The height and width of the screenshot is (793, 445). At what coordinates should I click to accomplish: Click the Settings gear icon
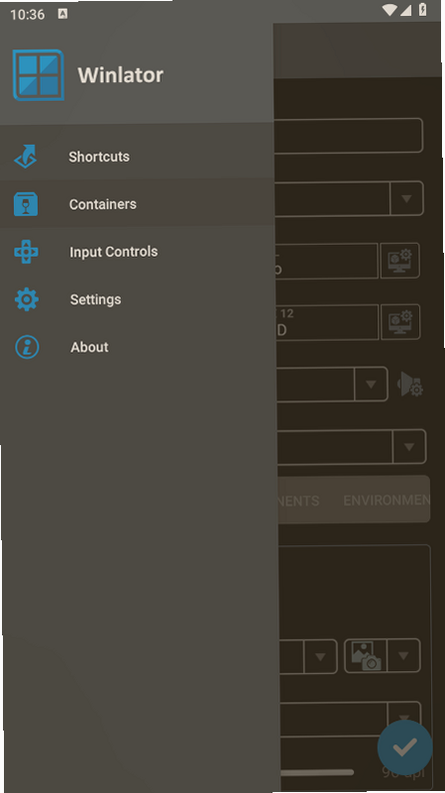[x=27, y=299]
